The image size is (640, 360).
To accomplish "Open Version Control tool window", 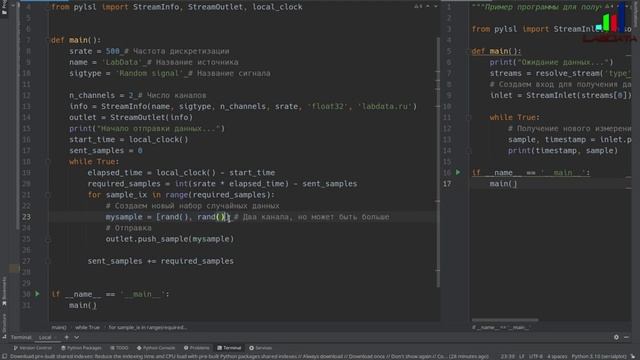I will tap(33, 348).
